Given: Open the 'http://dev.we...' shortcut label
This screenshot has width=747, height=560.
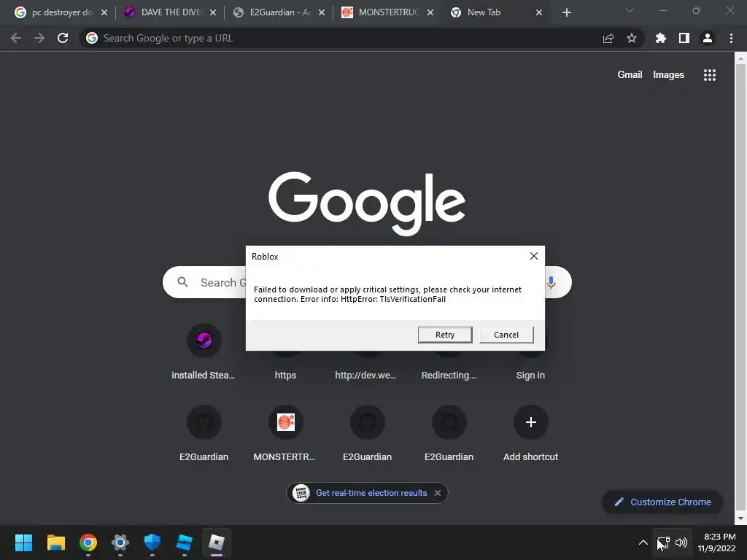Looking at the screenshot, I should tap(365, 376).
